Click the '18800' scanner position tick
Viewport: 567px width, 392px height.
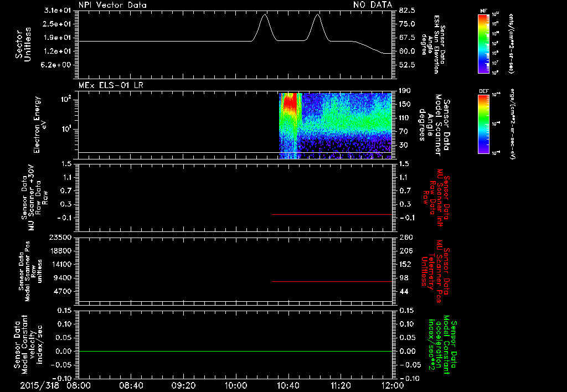[x=60, y=251]
